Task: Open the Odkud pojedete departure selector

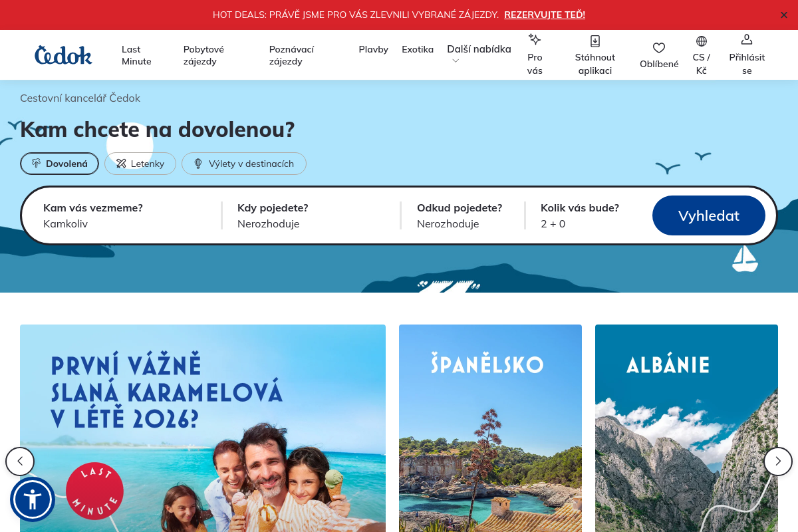Action: click(x=464, y=215)
